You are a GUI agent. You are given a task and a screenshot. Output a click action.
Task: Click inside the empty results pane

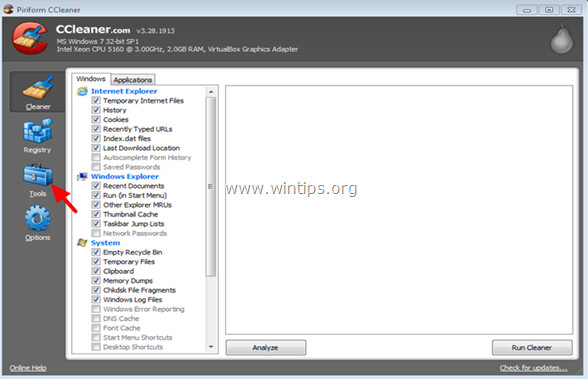(x=399, y=210)
